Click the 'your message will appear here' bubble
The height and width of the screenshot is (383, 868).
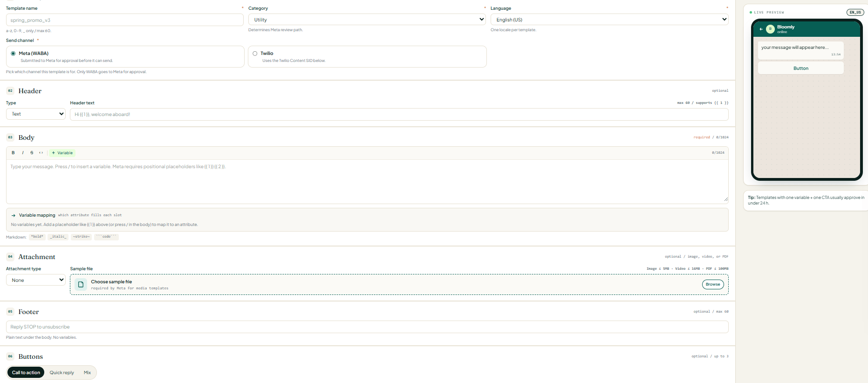[x=801, y=50]
